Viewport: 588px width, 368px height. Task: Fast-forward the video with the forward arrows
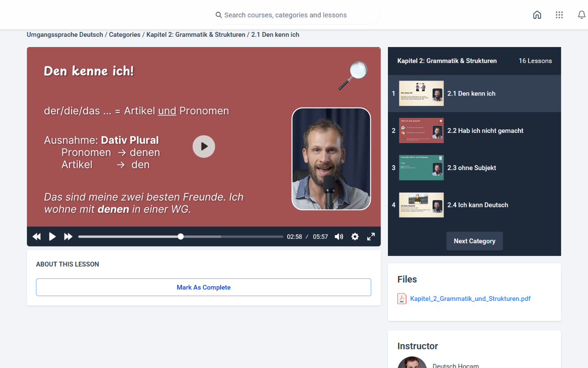point(68,237)
